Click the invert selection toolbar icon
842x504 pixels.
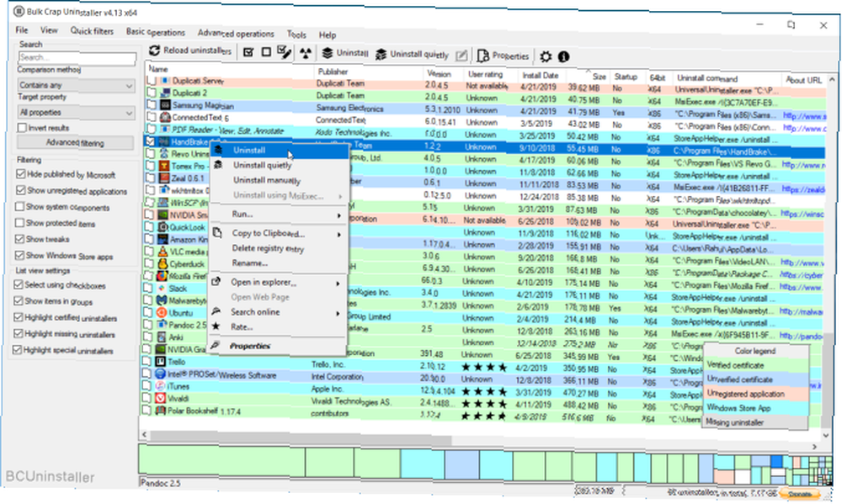point(284,52)
